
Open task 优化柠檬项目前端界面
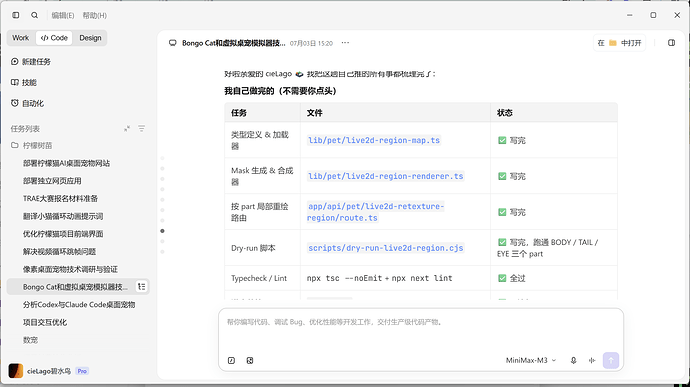coord(63,234)
